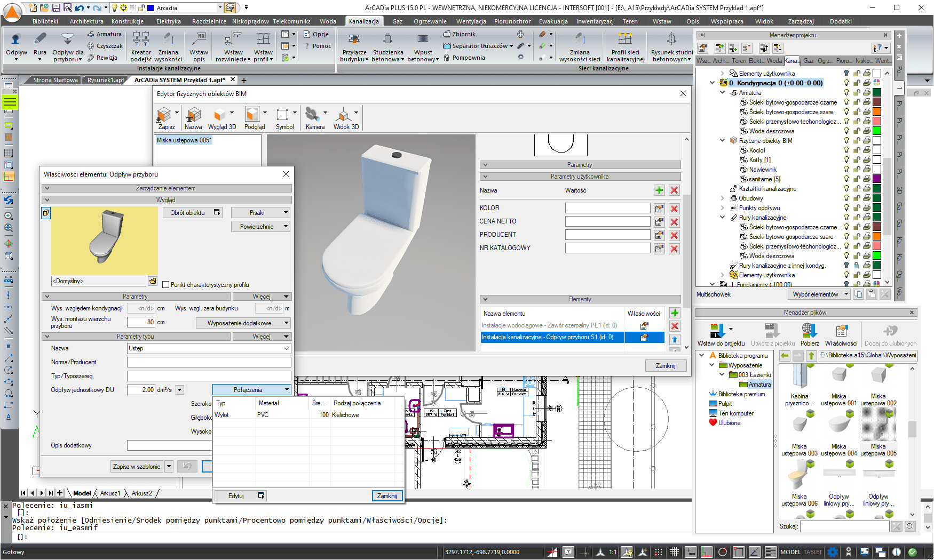
Task: Toggle visibility bulb for Armatura layer
Action: click(x=846, y=93)
